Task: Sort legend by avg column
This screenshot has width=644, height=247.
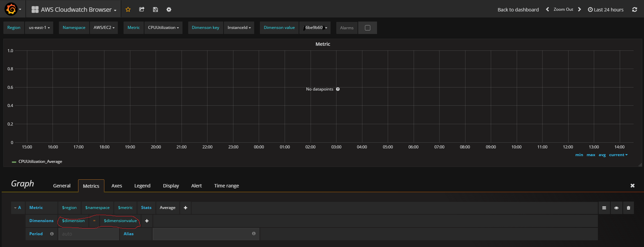Action: tap(602, 155)
